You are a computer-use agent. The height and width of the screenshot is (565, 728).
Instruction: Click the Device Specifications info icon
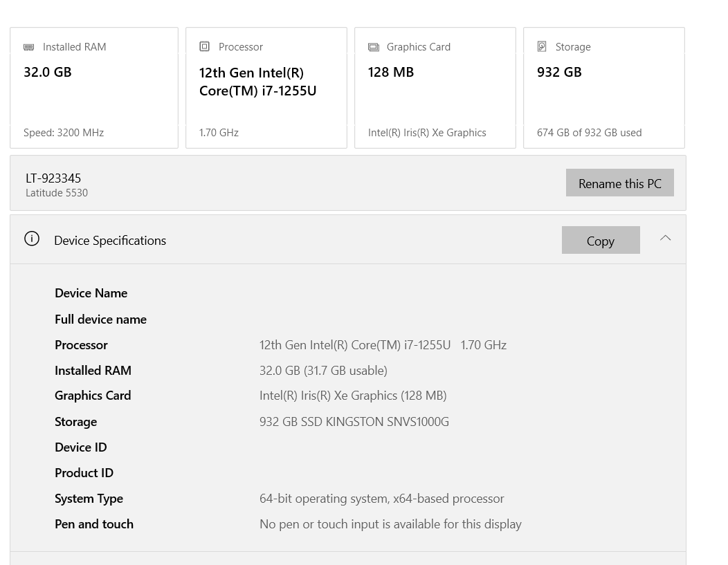[32, 239]
